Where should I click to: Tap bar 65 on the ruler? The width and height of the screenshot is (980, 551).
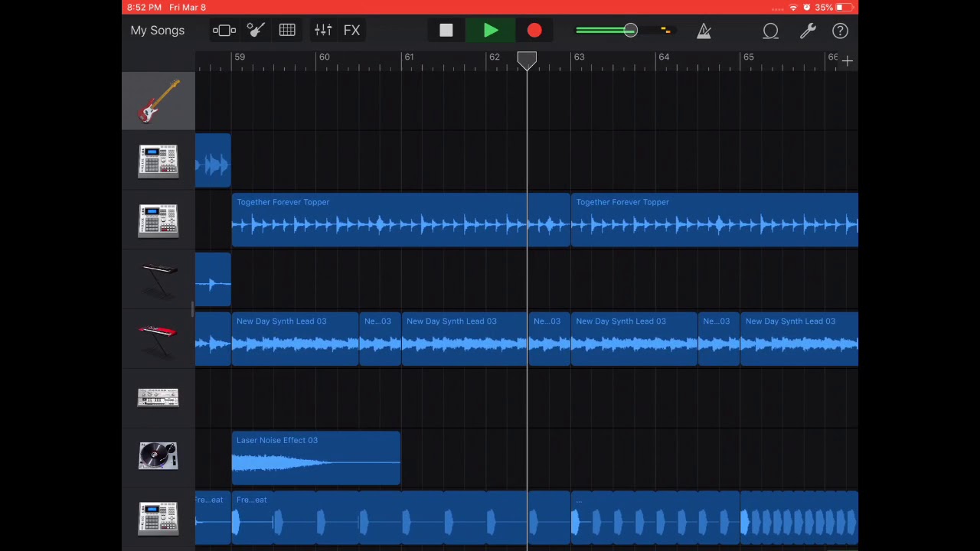749,57
